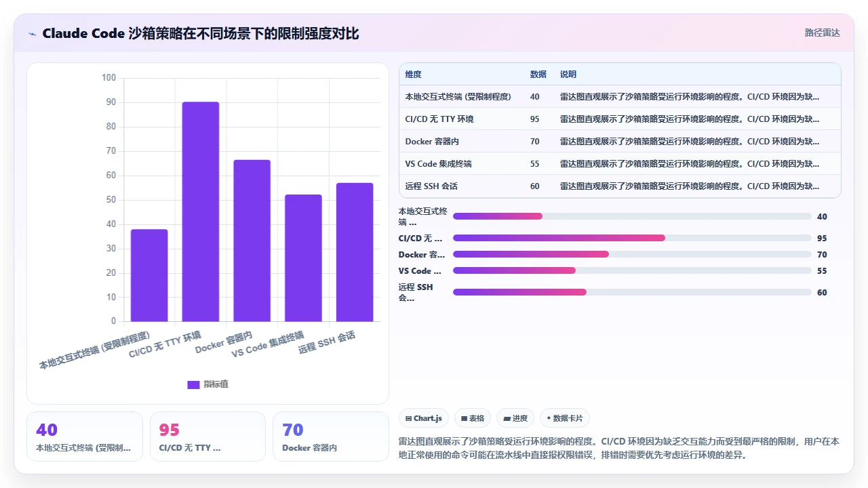Click the Docker 容器内 chart bar
The width and height of the screenshot is (868, 488).
point(252,241)
